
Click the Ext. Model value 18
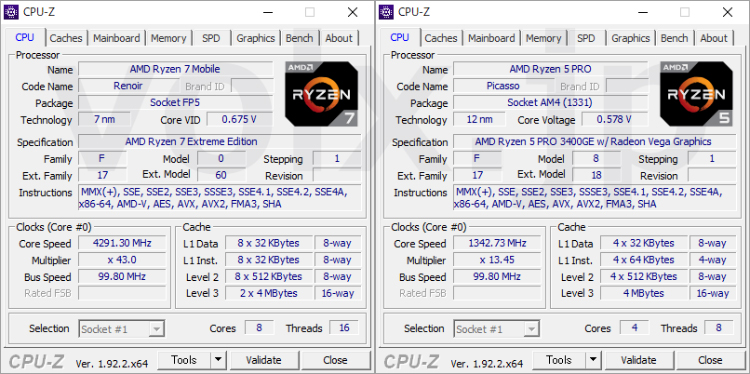tap(596, 175)
